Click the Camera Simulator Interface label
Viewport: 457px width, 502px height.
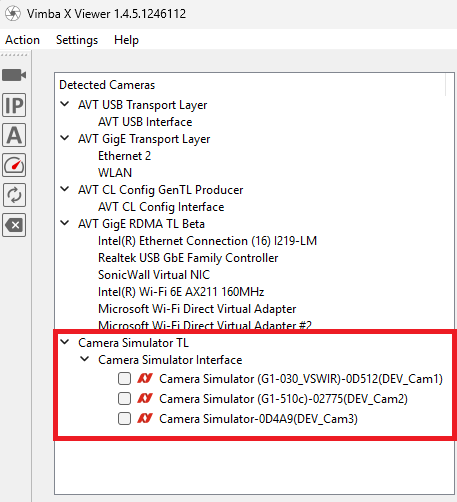click(170, 360)
